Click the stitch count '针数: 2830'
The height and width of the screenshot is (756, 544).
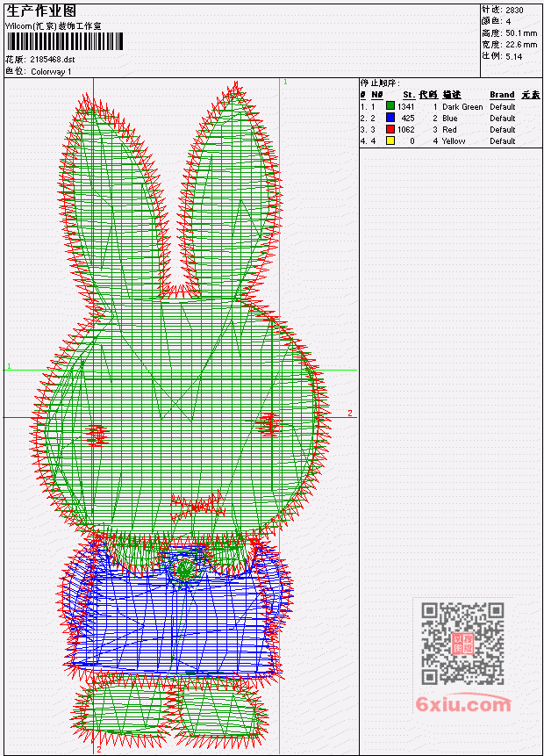click(x=502, y=10)
